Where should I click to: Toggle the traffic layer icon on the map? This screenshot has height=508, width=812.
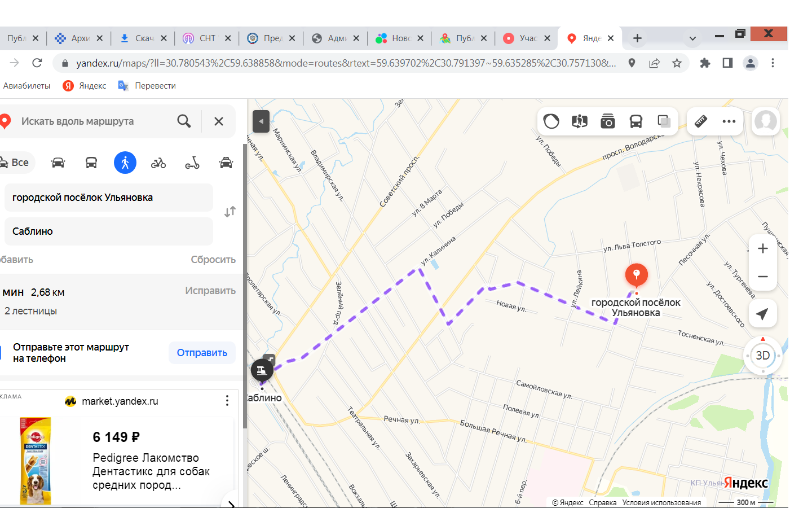tap(551, 121)
